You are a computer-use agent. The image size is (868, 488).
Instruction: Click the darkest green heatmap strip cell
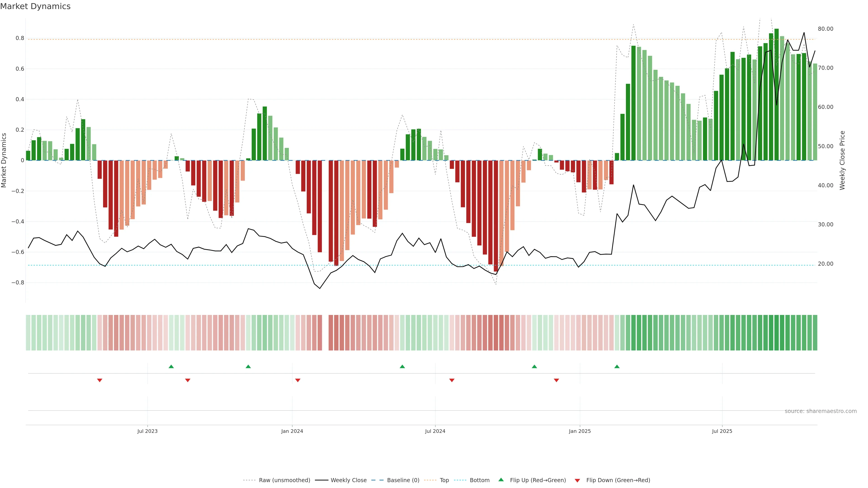[776, 332]
